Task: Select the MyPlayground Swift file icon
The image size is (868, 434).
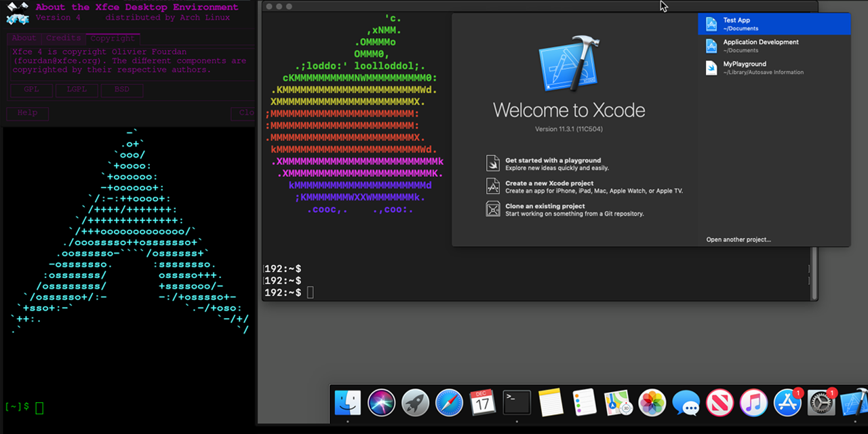Action: (x=711, y=67)
